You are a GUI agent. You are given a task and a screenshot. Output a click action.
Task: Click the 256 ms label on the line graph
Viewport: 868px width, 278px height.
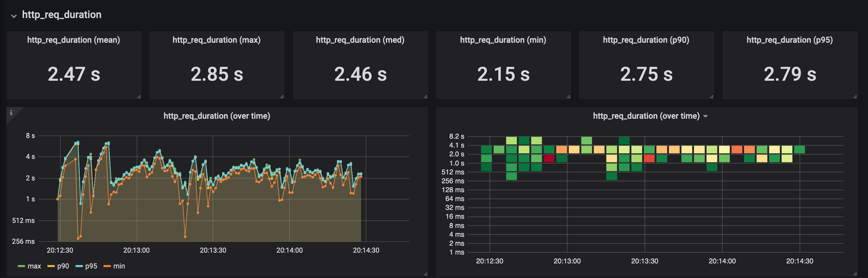pyautogui.click(x=23, y=242)
